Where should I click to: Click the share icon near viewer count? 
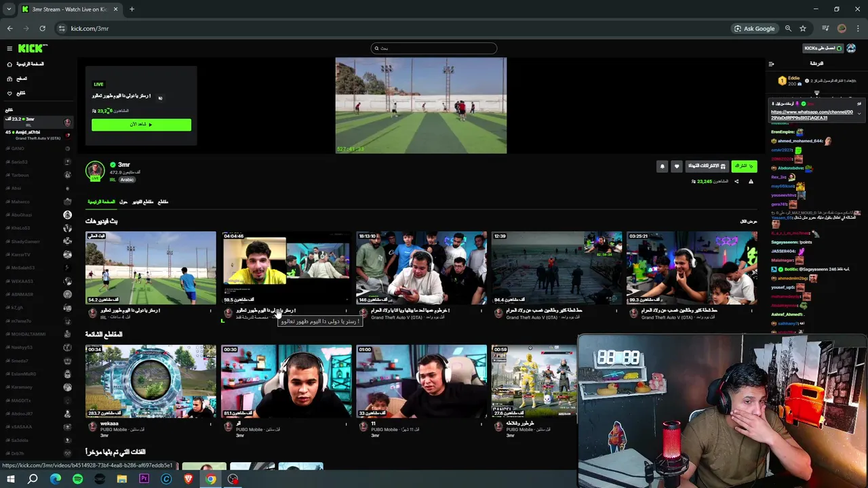(736, 182)
